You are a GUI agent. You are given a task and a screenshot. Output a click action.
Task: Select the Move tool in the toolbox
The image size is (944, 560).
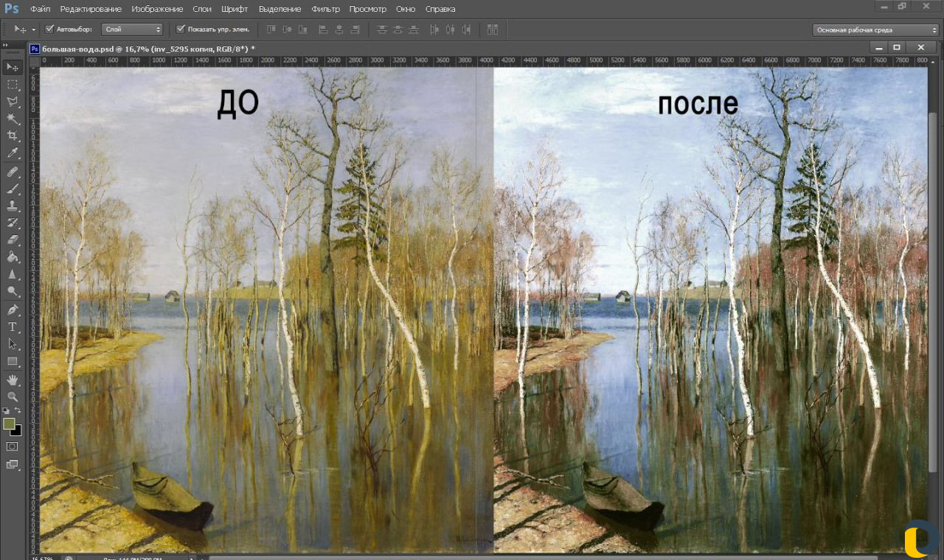(x=13, y=67)
